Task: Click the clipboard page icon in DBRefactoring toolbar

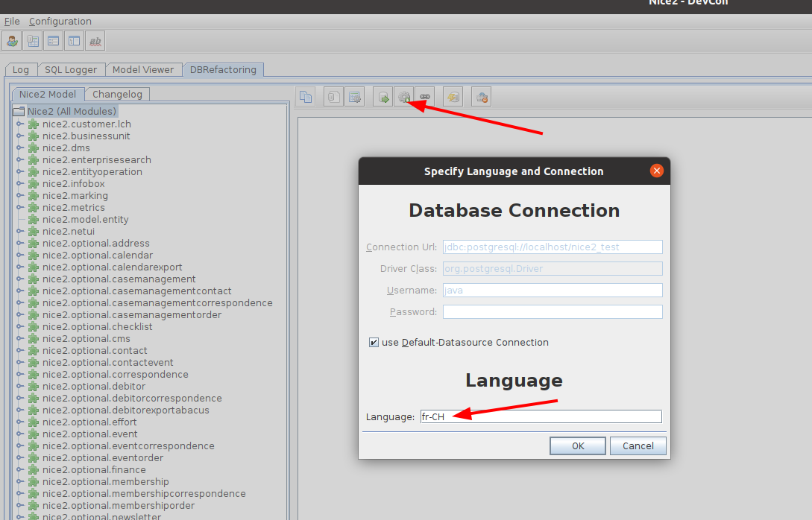Action: 333,97
